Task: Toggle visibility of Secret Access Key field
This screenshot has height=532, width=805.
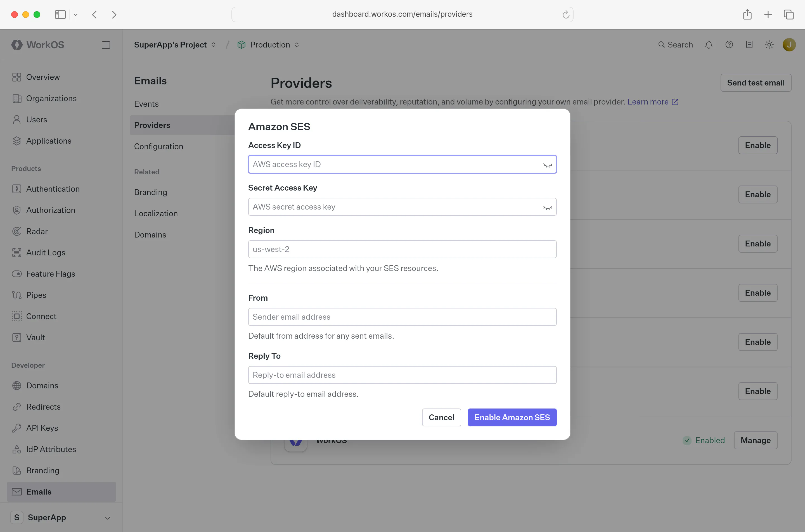Action: pos(547,207)
